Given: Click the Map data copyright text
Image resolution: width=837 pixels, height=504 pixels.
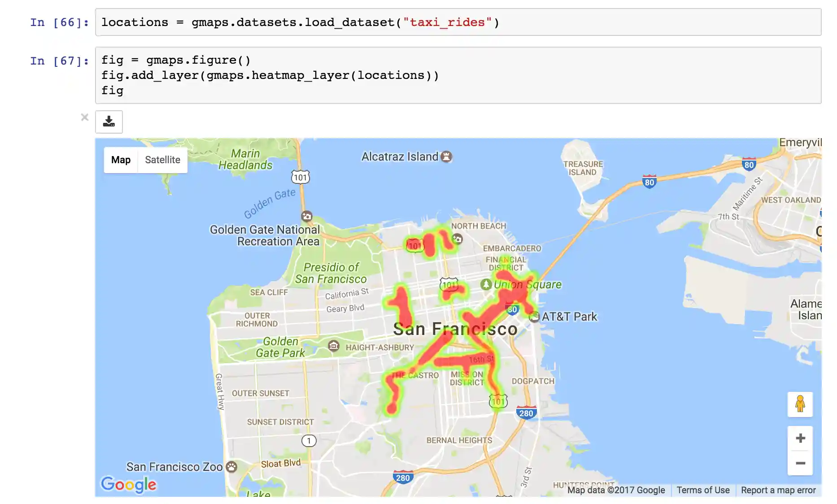Looking at the screenshot, I should click(x=616, y=490).
